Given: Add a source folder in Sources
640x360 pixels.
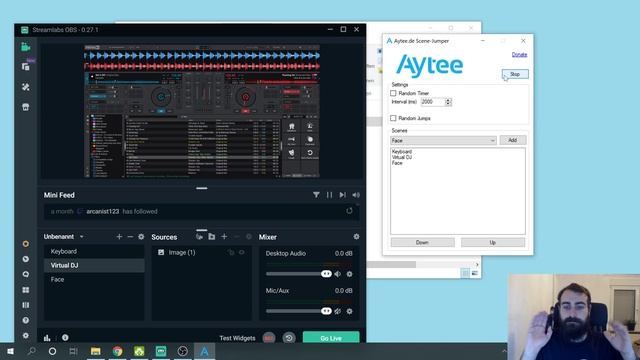Looking at the screenshot, I should coord(212,237).
